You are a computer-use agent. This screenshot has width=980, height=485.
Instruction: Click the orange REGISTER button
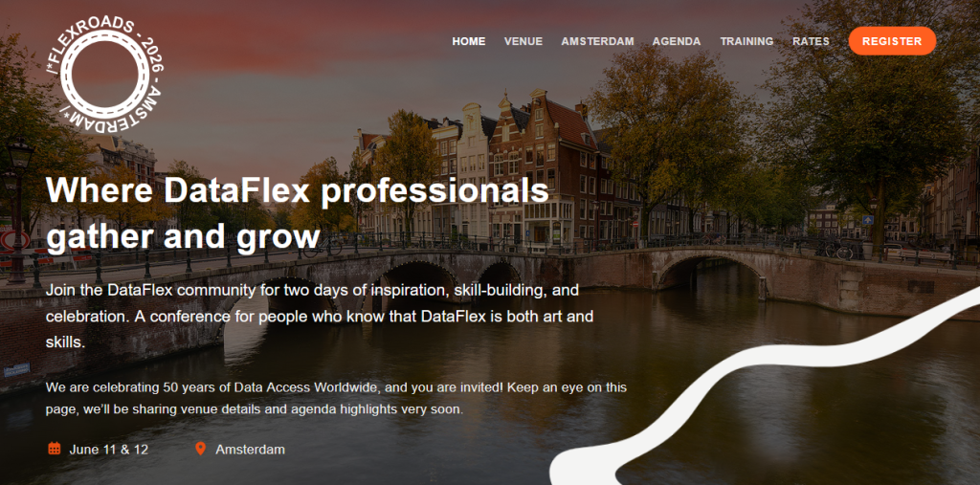click(892, 41)
